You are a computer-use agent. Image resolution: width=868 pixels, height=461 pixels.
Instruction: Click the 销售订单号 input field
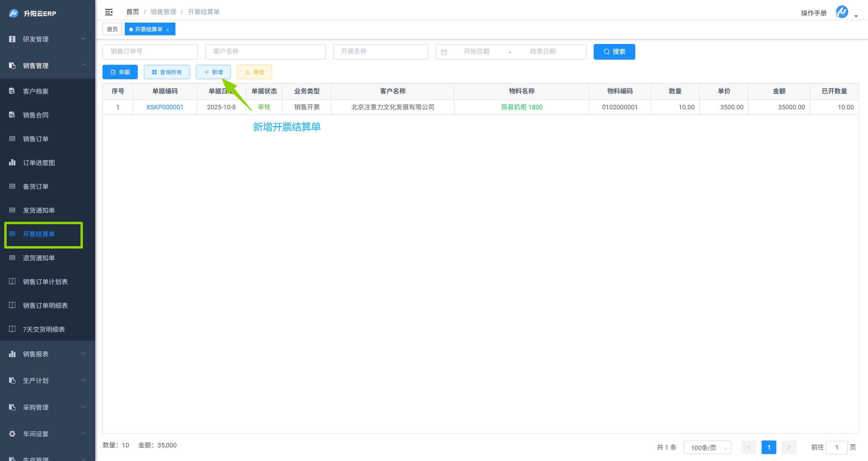click(x=150, y=52)
